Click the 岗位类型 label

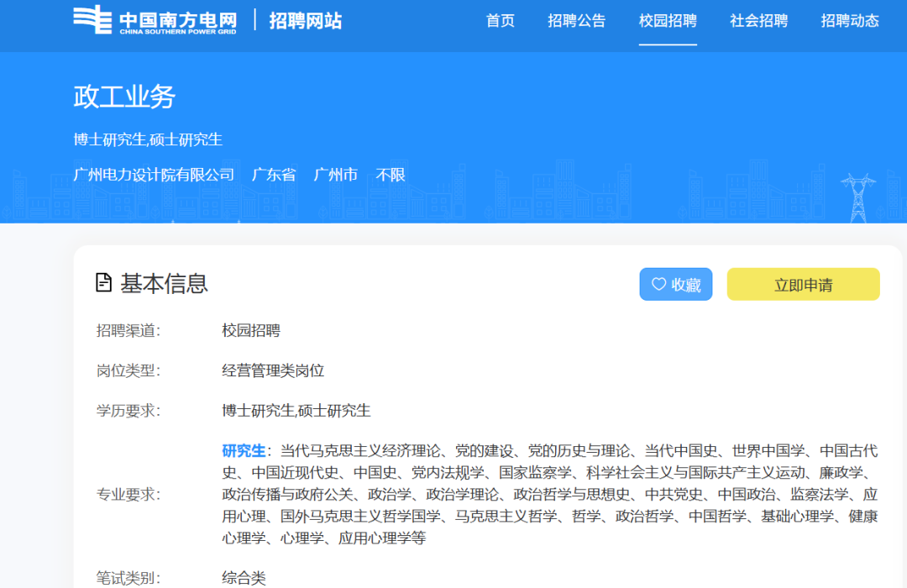(128, 370)
